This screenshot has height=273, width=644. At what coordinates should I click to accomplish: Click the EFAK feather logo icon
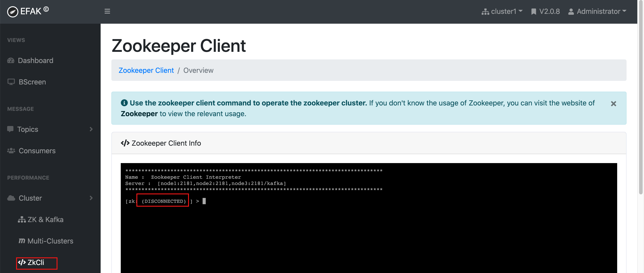point(13,12)
